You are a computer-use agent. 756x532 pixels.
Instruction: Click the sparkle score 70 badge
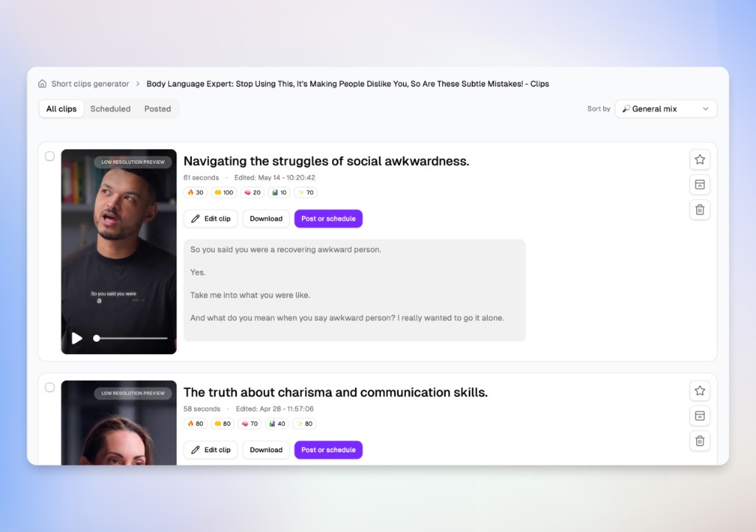coord(306,193)
